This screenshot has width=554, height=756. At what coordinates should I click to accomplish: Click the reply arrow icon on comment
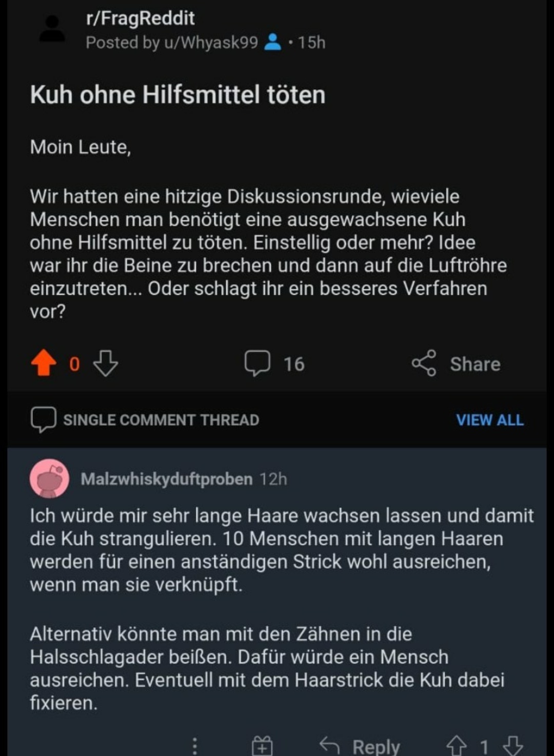click(330, 745)
